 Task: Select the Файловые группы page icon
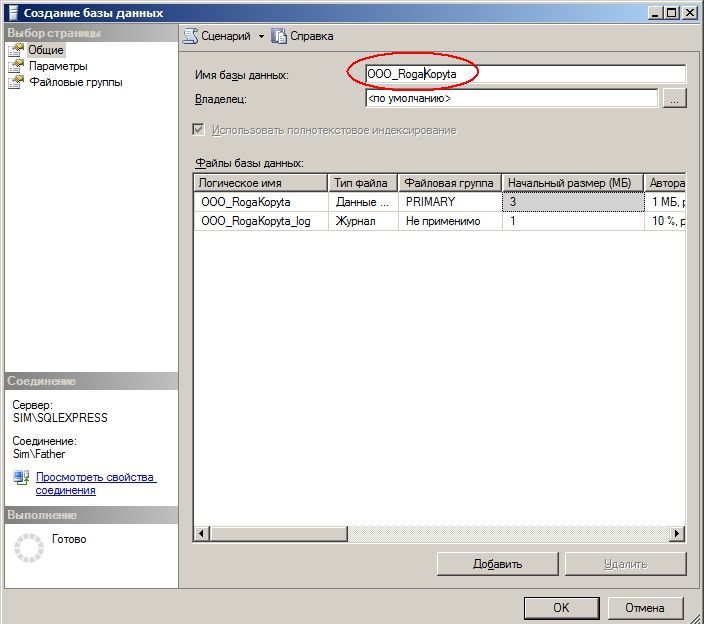click(16, 83)
